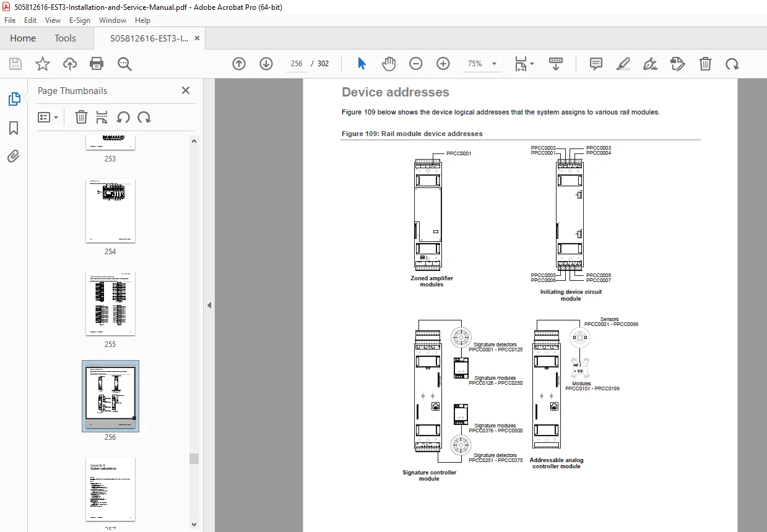The height and width of the screenshot is (532, 767).
Task: Click the 'Initiating device circuit module' label
Action: [571, 295]
